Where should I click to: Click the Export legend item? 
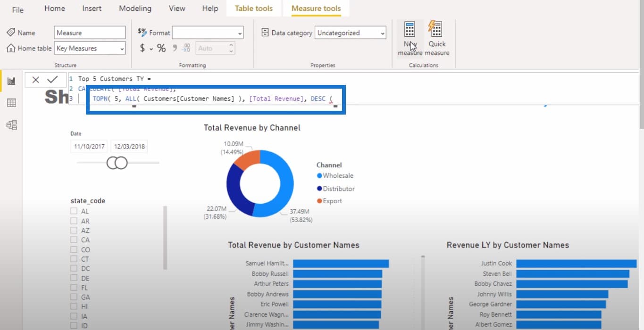pos(329,201)
